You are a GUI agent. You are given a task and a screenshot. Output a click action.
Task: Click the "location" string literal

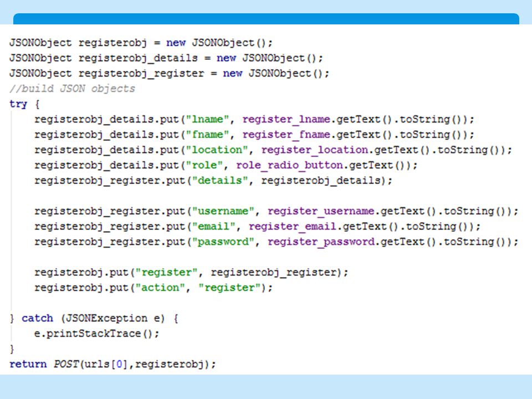(x=217, y=150)
